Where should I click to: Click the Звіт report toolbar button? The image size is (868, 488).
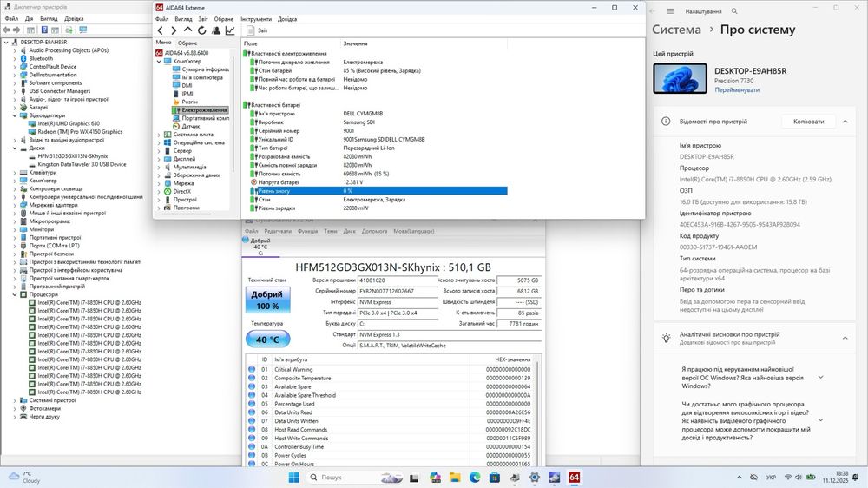point(258,30)
